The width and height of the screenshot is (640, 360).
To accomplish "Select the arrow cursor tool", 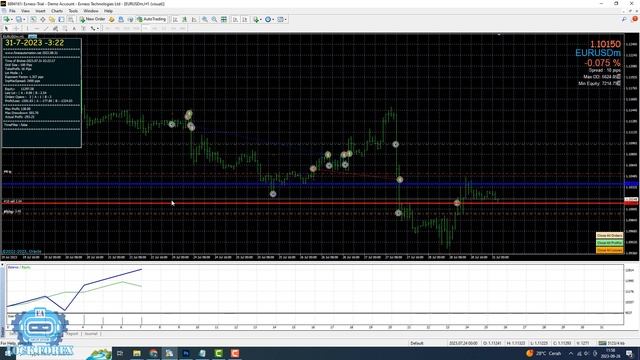I will 6,28.
